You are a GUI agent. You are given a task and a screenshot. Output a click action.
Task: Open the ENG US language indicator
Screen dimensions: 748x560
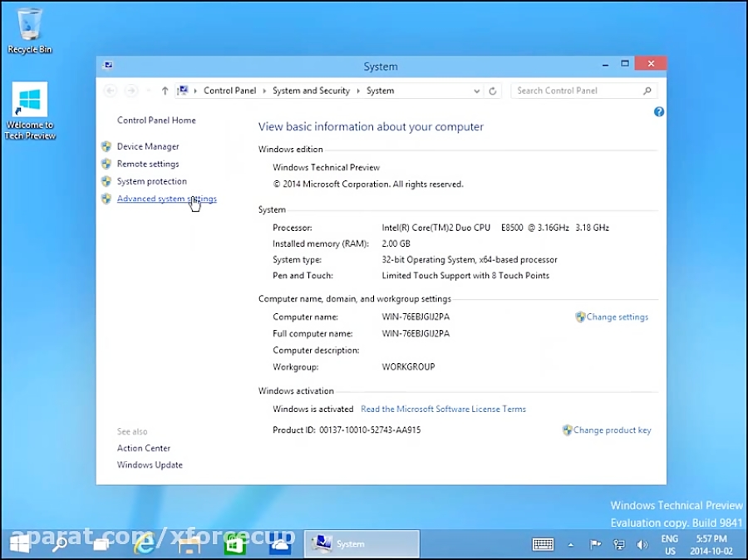670,545
